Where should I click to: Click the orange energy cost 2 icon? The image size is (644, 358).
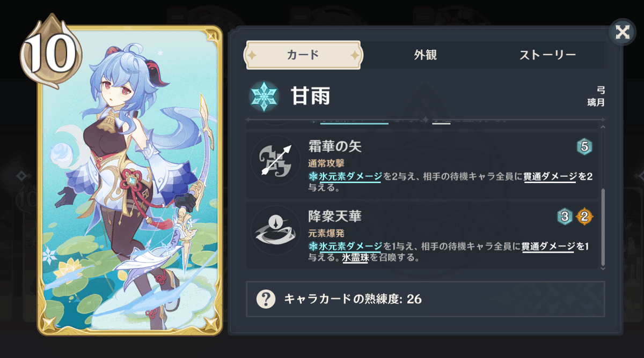click(x=584, y=217)
